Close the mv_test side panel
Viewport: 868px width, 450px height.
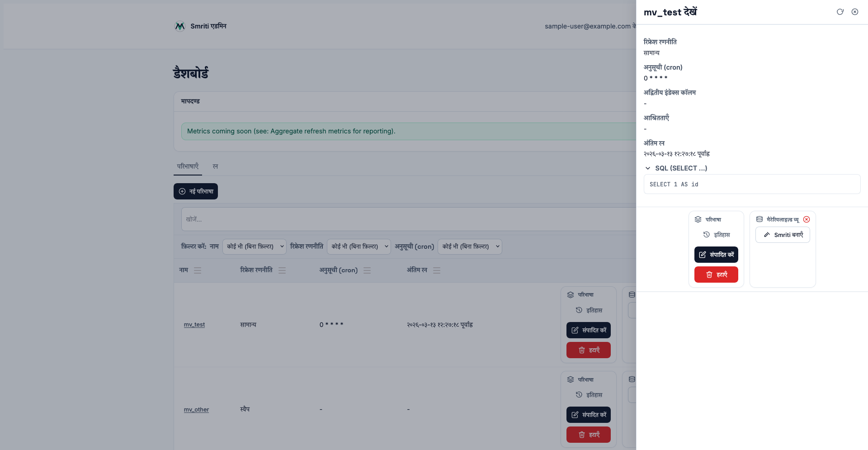point(855,12)
